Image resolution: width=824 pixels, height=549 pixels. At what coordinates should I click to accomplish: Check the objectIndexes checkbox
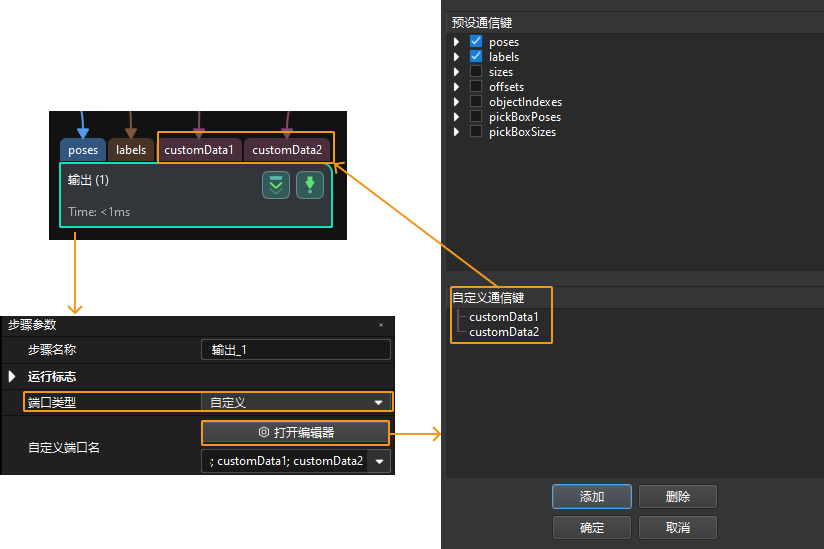pos(476,101)
